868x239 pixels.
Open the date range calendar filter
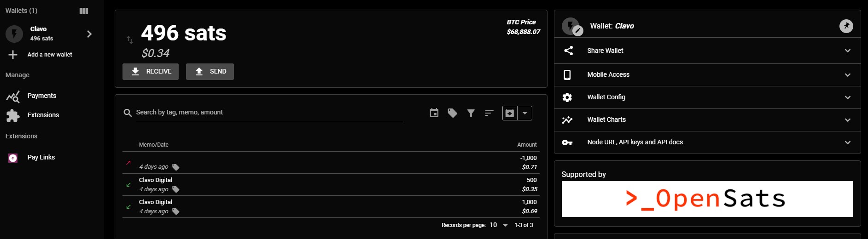click(434, 113)
